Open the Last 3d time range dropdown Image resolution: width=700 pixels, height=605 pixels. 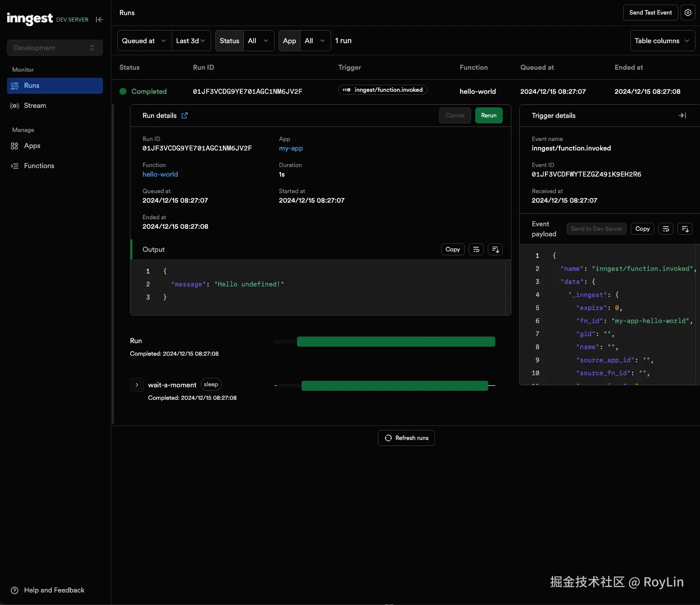click(x=191, y=41)
